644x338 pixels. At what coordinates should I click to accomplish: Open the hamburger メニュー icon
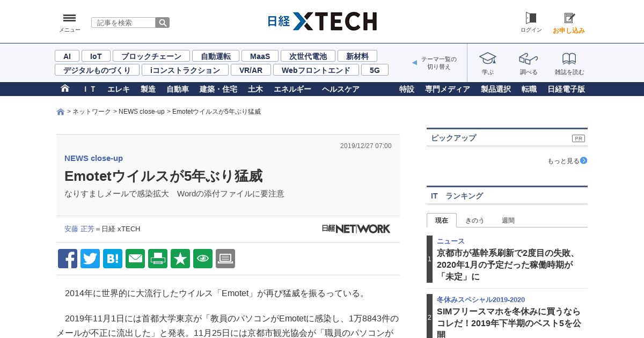pyautogui.click(x=69, y=18)
